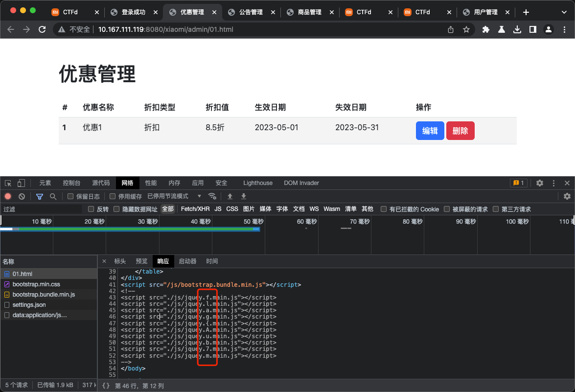Enable the 第三方请求 filter checkbox
575x392 pixels.
(x=496, y=209)
